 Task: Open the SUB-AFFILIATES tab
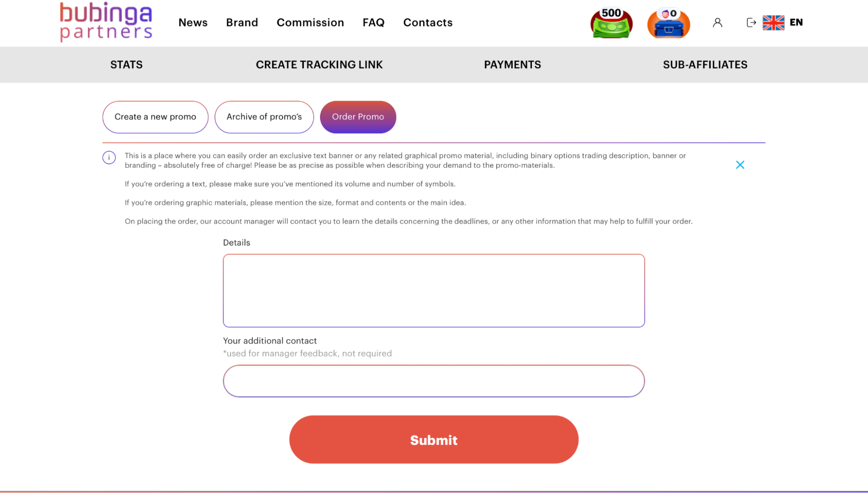705,65
